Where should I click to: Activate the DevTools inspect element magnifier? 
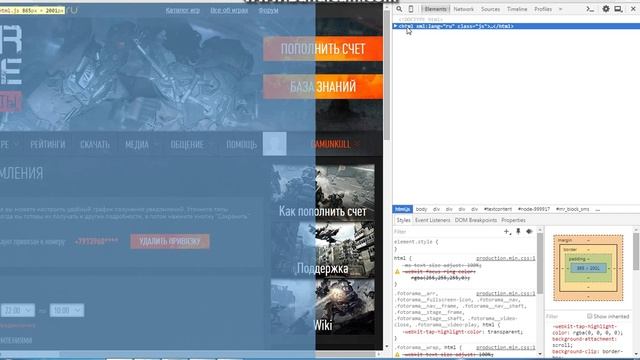(x=399, y=9)
